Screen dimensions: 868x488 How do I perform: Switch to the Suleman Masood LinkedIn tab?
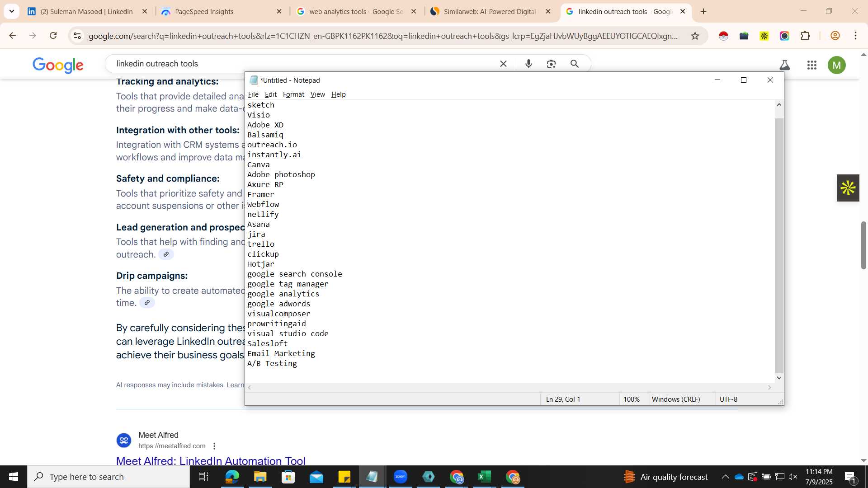click(x=87, y=11)
